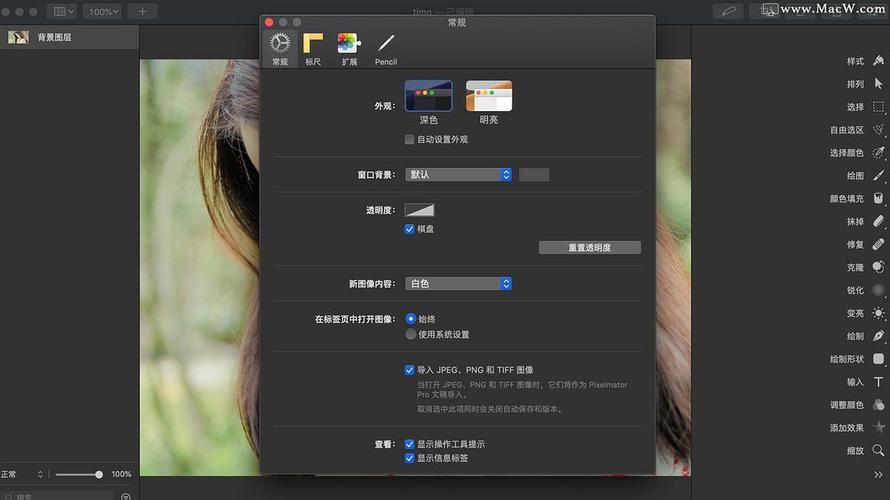
Task: Select the 自由选区 free selection tool
Action: [x=878, y=129]
